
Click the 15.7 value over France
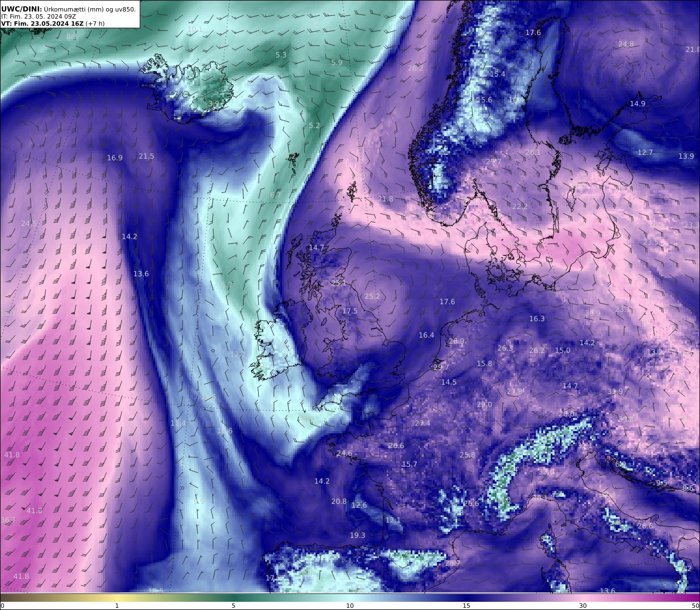410,464
